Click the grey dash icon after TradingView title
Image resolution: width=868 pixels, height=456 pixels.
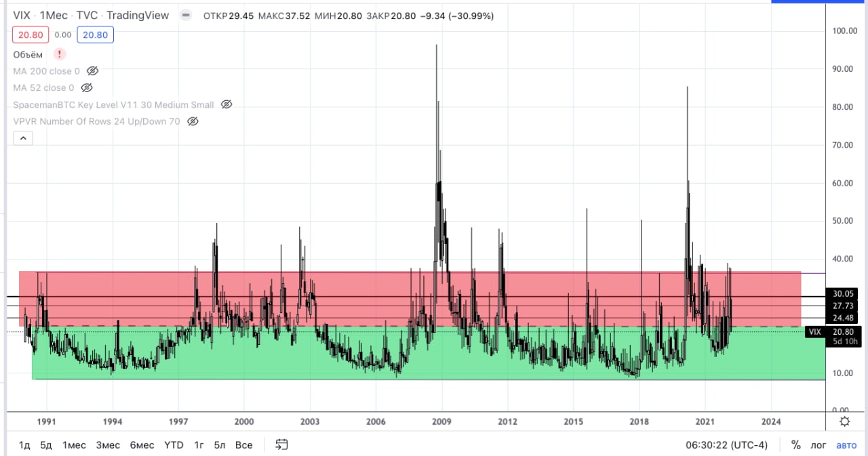coord(185,16)
